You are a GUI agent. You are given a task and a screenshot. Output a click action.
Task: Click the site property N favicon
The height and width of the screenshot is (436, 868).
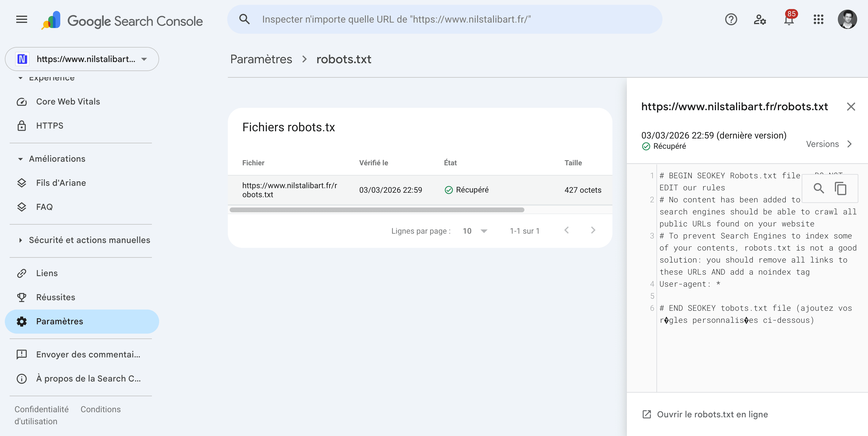(22, 59)
